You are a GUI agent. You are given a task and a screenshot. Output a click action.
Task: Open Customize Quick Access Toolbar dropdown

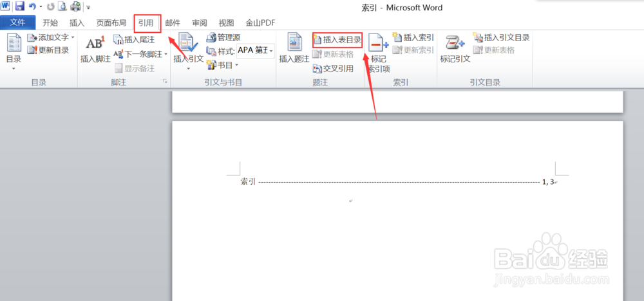[x=88, y=6]
